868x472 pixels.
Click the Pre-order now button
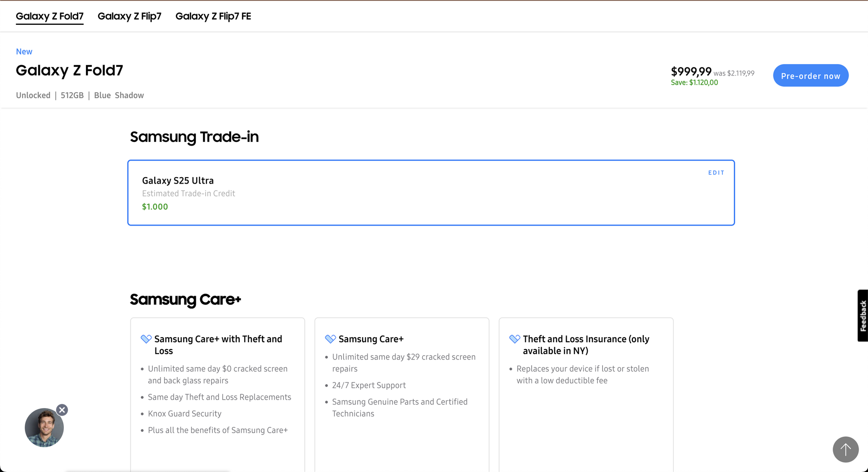(810, 76)
